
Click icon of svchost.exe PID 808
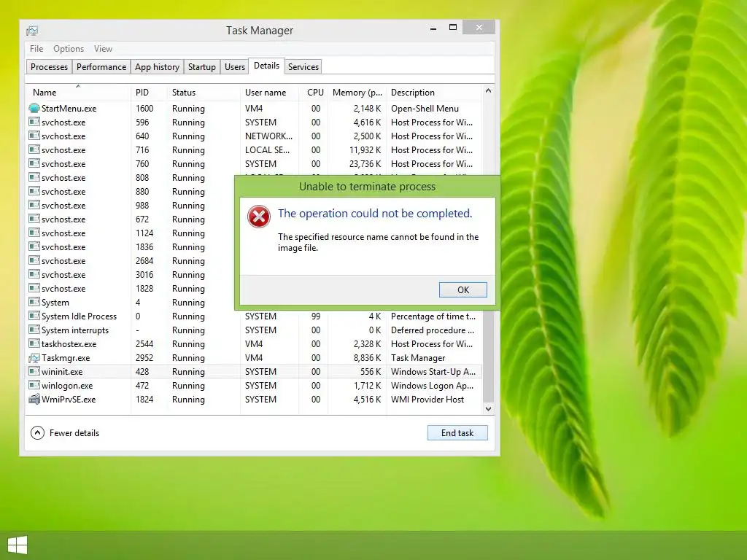pyautogui.click(x=34, y=177)
